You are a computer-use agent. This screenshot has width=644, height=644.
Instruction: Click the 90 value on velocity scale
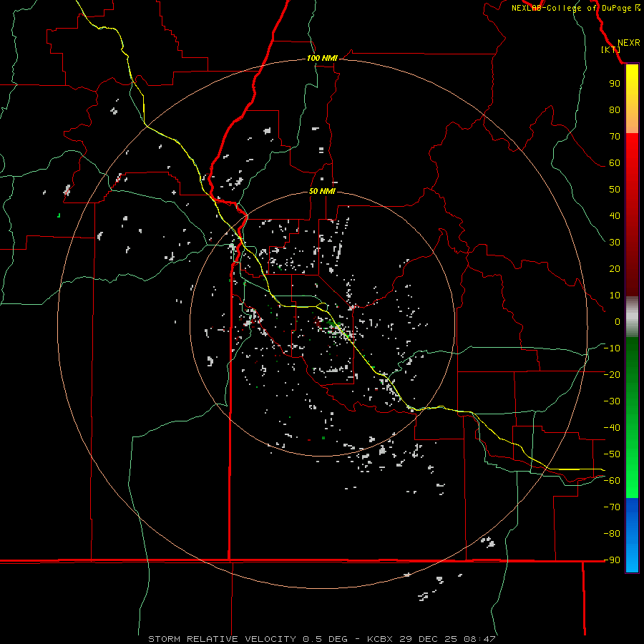615,84
